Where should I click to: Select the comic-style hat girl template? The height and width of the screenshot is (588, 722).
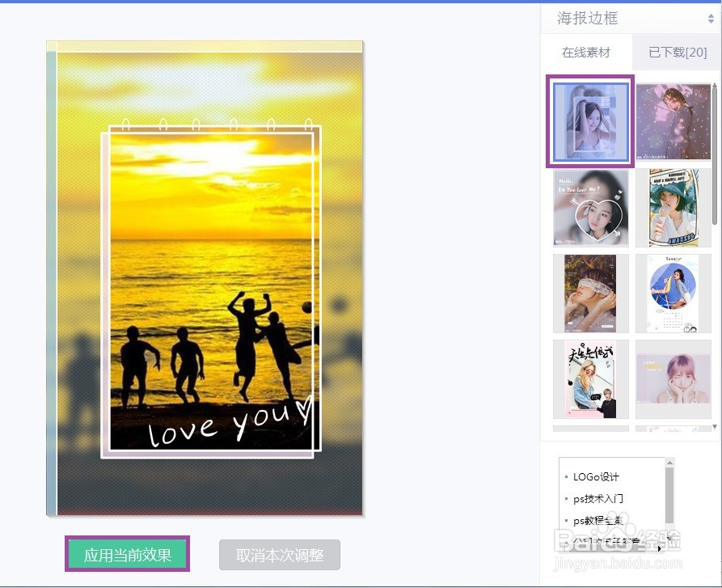(673, 208)
